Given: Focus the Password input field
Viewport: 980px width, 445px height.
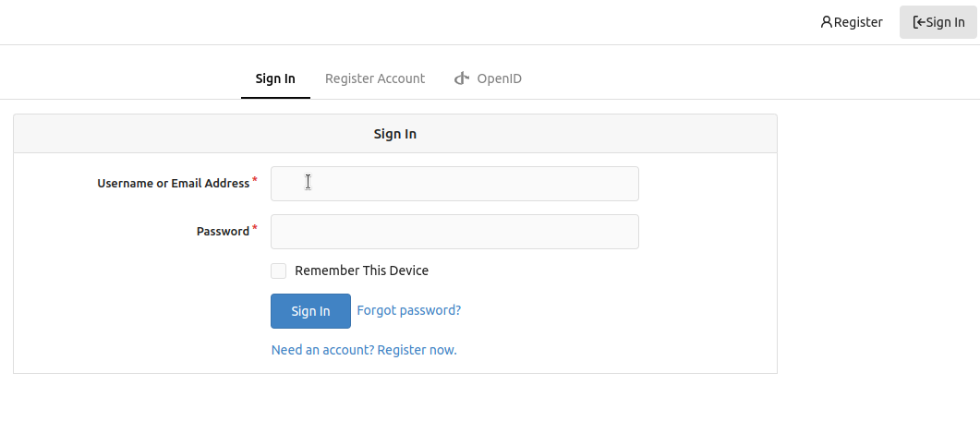Looking at the screenshot, I should pos(454,232).
